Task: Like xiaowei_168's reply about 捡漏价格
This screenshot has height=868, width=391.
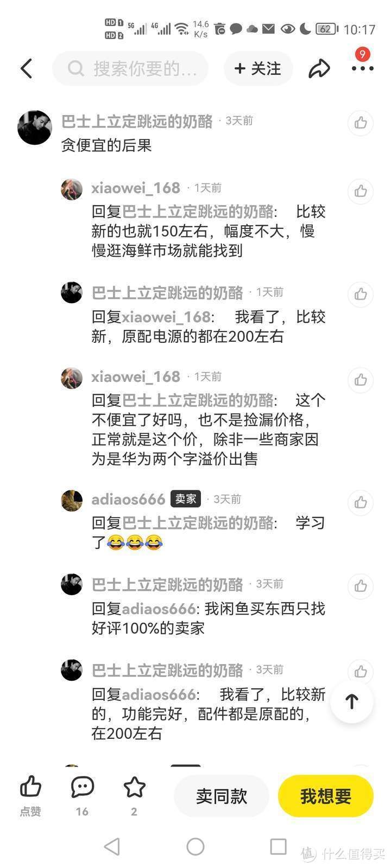Action: pos(361,380)
